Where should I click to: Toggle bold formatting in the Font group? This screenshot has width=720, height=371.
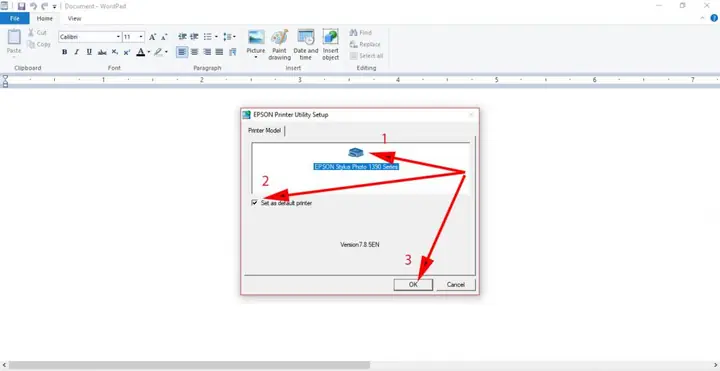pos(64,52)
